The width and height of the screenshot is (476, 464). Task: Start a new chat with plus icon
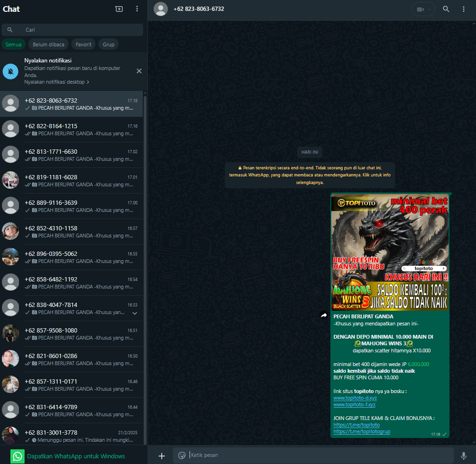click(x=119, y=9)
